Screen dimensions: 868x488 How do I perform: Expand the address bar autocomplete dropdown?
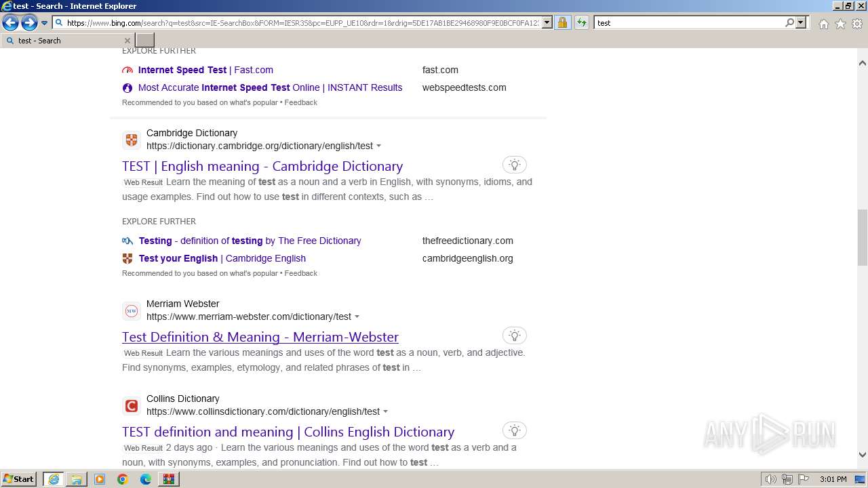click(x=547, y=23)
